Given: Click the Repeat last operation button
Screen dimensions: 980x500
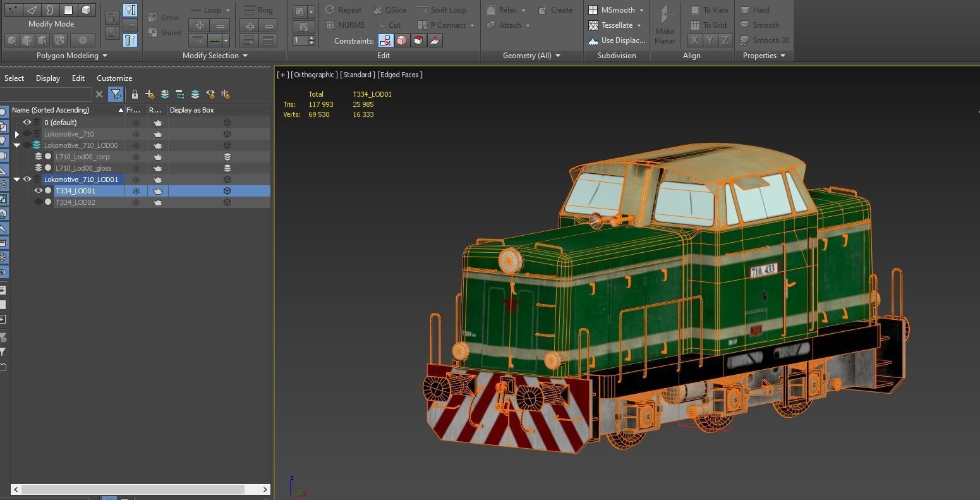Looking at the screenshot, I should tap(343, 10).
